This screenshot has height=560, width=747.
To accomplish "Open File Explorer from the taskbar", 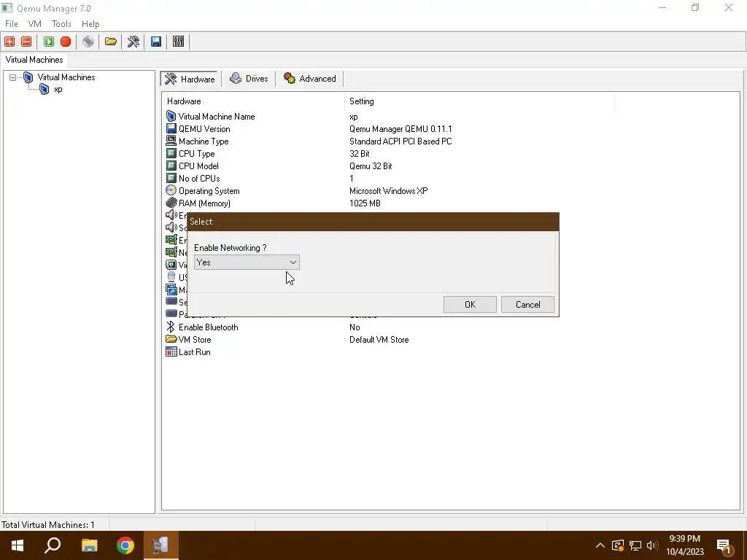I will click(89, 545).
